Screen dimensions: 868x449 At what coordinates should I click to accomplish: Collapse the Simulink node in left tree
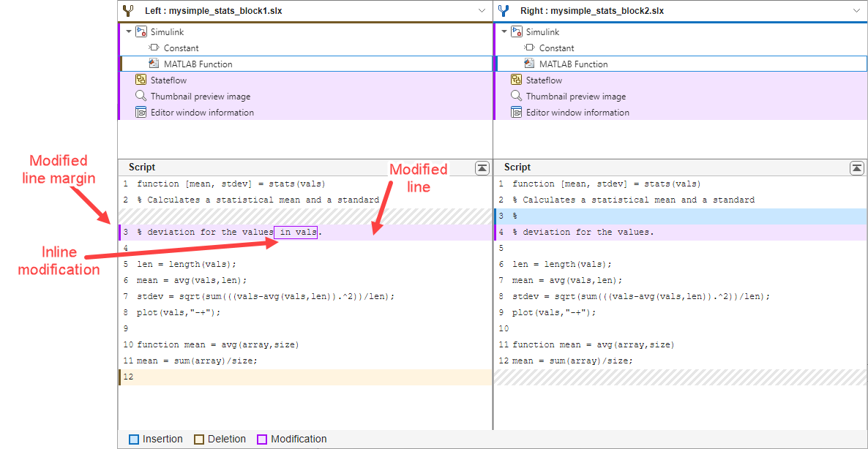tap(129, 32)
